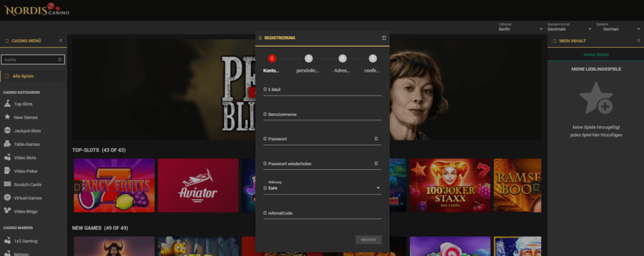Click the search icon in suche field
Screen dimensions: 644x256
[60, 60]
